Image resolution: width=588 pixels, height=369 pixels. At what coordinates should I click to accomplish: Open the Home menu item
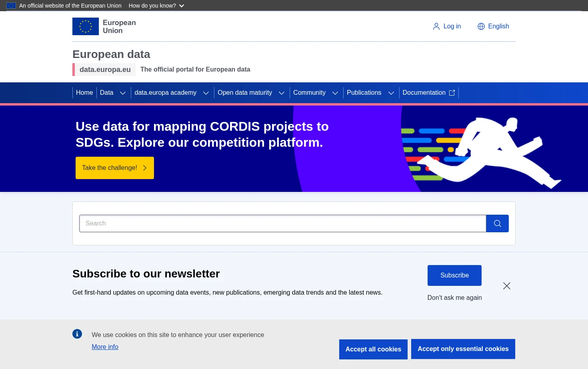(84, 93)
